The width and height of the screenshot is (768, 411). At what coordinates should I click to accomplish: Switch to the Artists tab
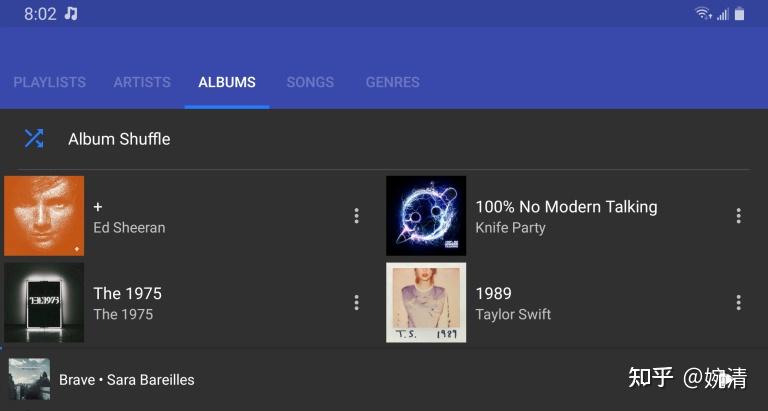pos(142,82)
